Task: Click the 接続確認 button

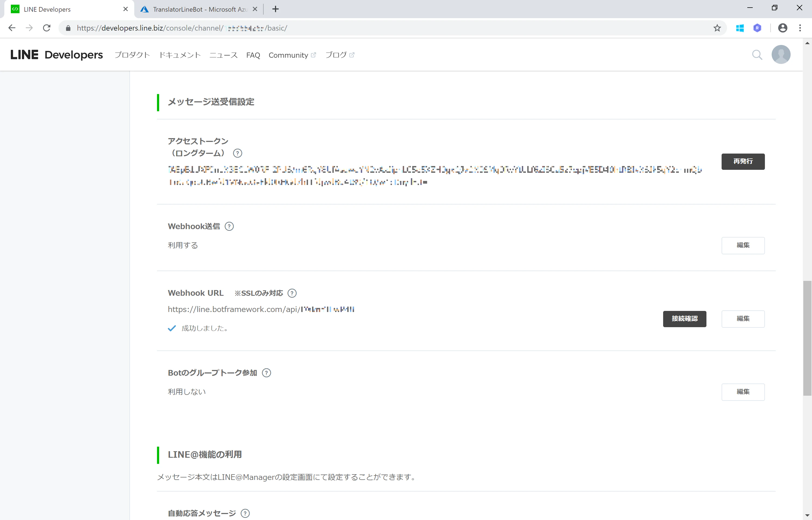Action: point(685,319)
